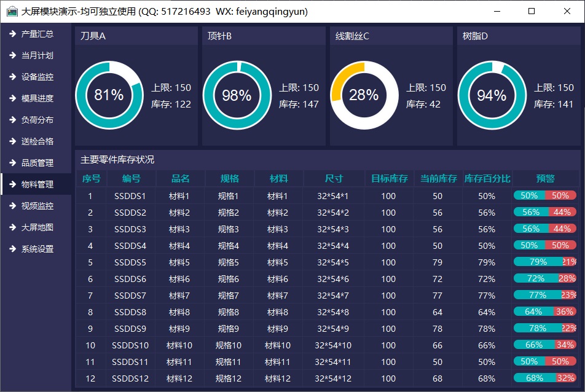Viewport: 585px width, 392px height.
Task: Open the 视频监控 menu item
Action: [x=37, y=206]
